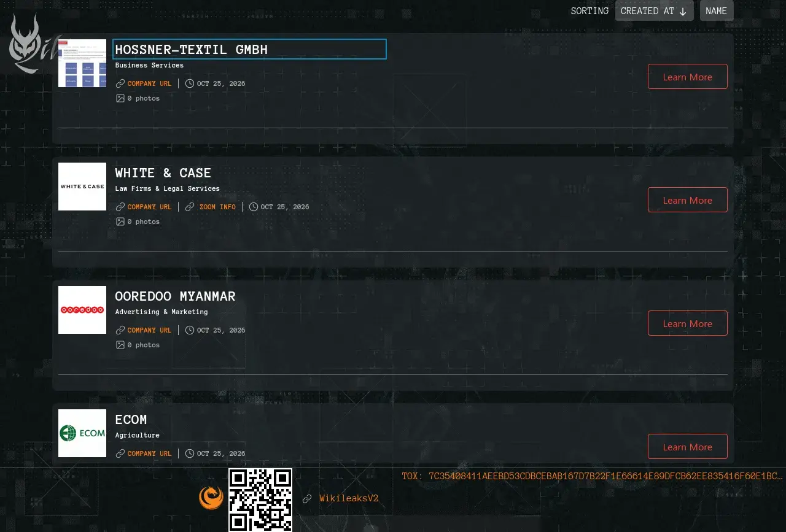The image size is (786, 532).
Task: Click the ECOM title
Action: (131, 420)
